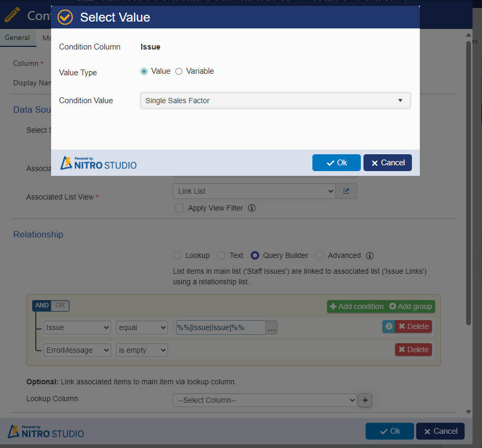Open the Associated List View dropdown
Screen dimensions: 482x448
point(254,191)
